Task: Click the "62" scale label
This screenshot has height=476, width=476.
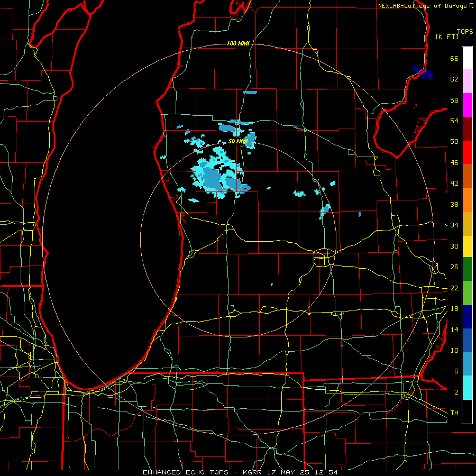Action: pyautogui.click(x=454, y=79)
